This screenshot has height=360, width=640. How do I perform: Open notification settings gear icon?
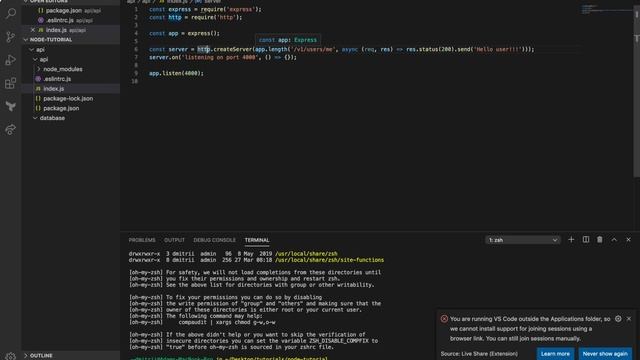tap(618, 319)
